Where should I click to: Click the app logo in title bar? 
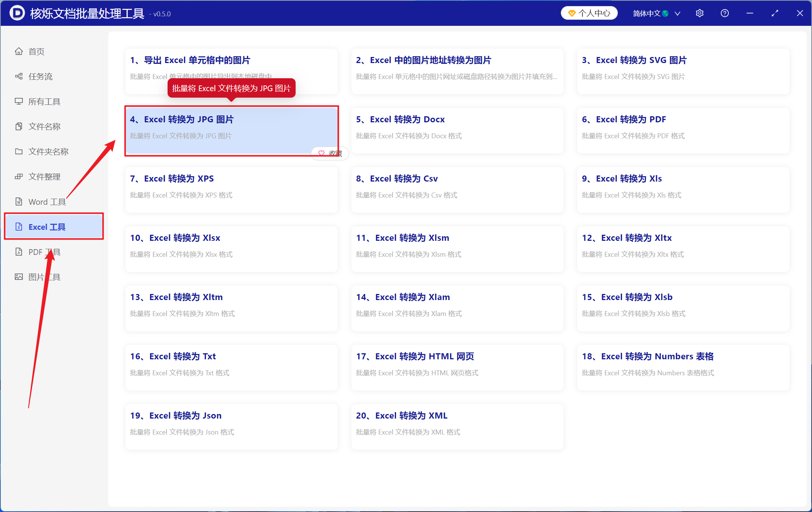click(x=17, y=13)
